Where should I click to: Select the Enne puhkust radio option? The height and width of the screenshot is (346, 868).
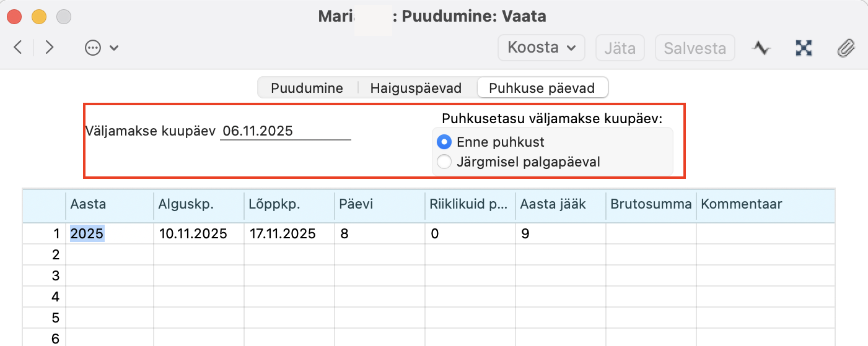pos(444,142)
